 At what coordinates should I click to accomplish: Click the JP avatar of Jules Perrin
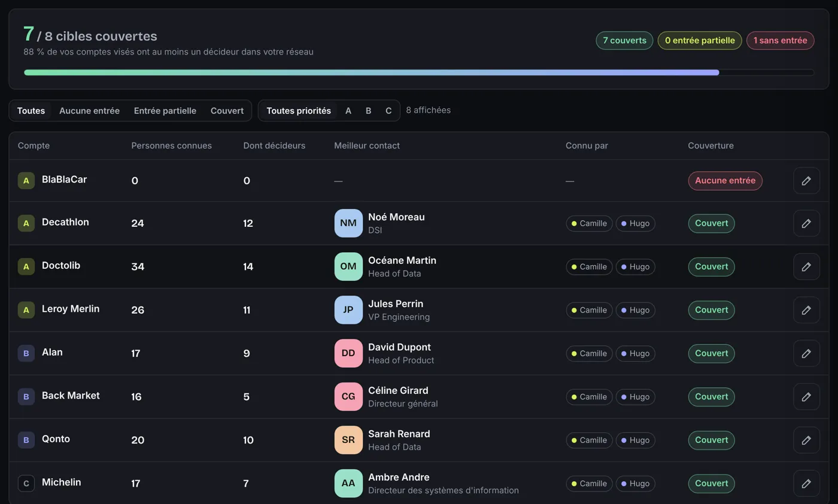point(348,310)
